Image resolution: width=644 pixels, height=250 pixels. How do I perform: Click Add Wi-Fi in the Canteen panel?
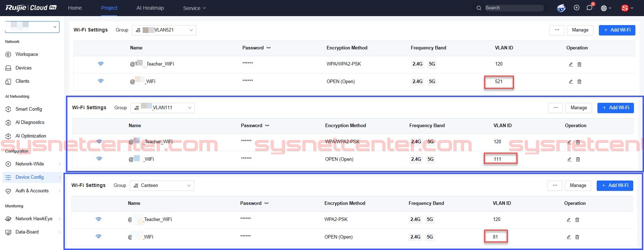pyautogui.click(x=615, y=186)
